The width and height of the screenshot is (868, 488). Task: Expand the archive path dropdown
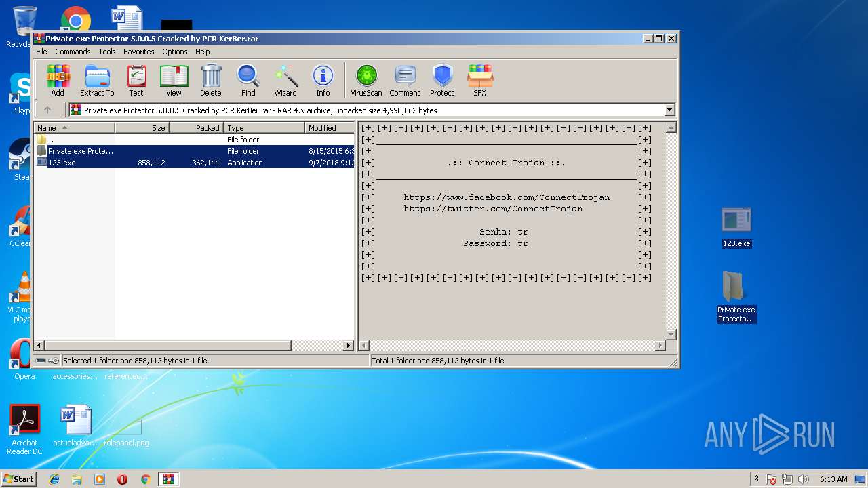coord(670,110)
